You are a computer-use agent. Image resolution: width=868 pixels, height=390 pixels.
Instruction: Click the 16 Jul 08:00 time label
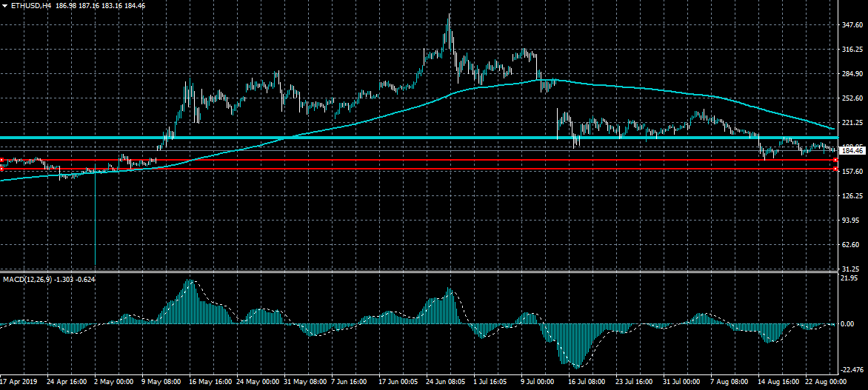point(587,382)
